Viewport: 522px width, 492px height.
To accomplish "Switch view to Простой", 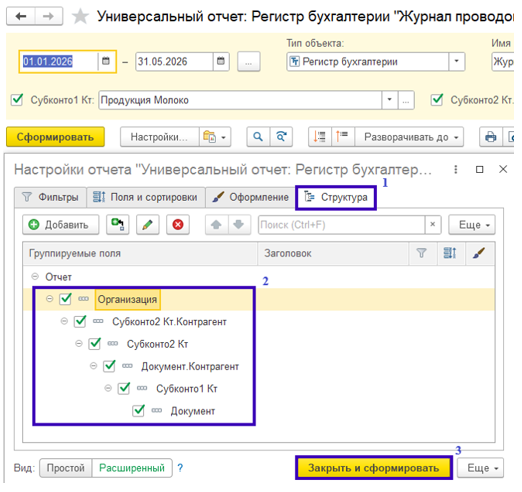I will click(66, 468).
